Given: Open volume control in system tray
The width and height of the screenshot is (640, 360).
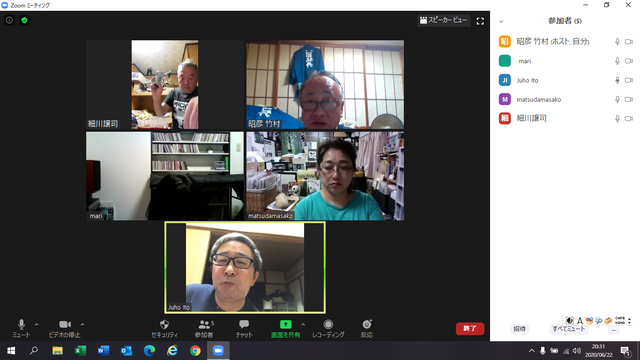Looking at the screenshot, I should tap(577, 351).
